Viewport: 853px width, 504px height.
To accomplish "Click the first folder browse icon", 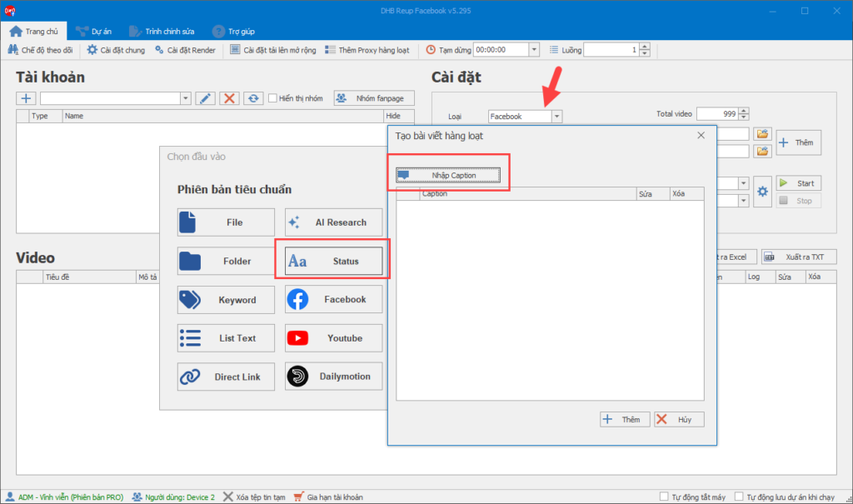I will coord(761,133).
